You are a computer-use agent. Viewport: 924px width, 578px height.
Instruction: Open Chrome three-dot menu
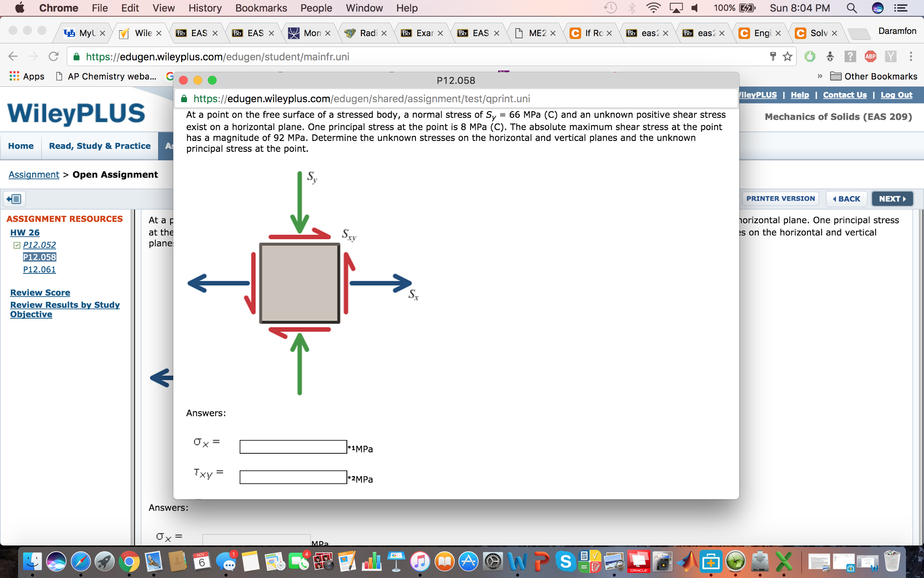[x=911, y=56]
